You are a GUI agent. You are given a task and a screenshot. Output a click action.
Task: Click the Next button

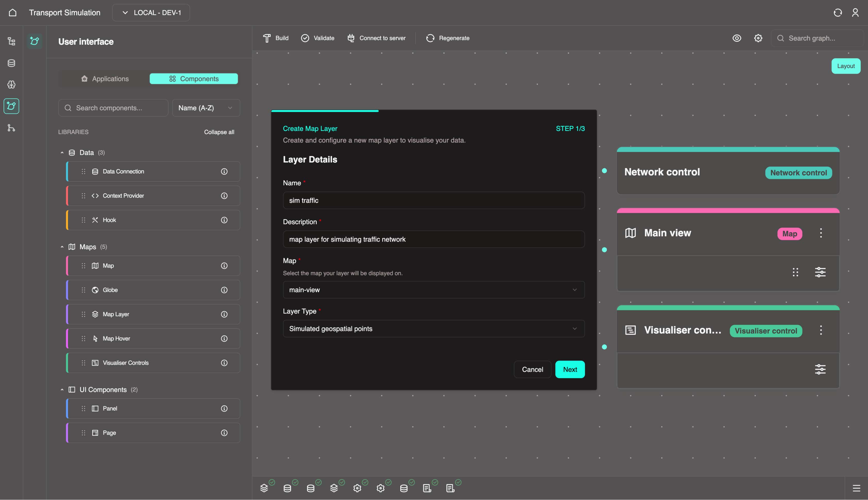click(x=570, y=370)
